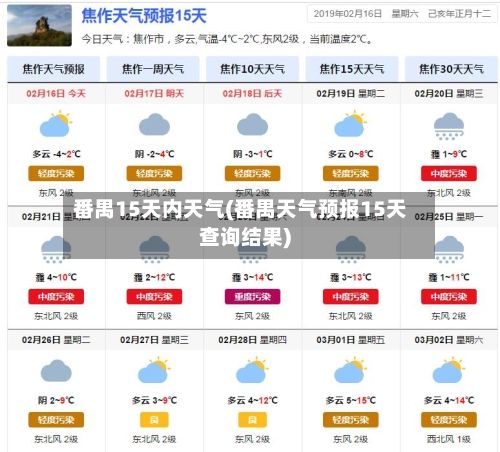500x452 pixels.
Task: Click the 02月16日 今天 date header
Action: pyautogui.click(x=56, y=93)
